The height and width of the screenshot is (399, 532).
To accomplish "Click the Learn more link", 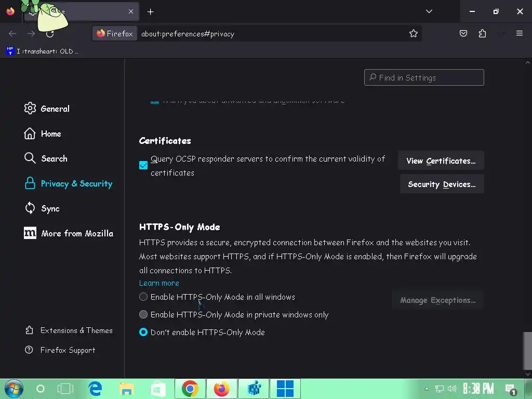I will coord(159,283).
